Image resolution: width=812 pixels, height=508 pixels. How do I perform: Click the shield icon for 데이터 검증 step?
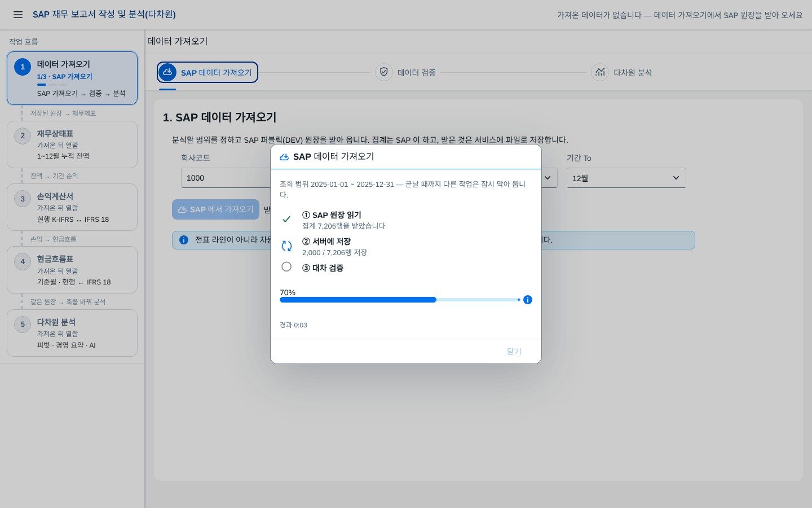click(384, 72)
